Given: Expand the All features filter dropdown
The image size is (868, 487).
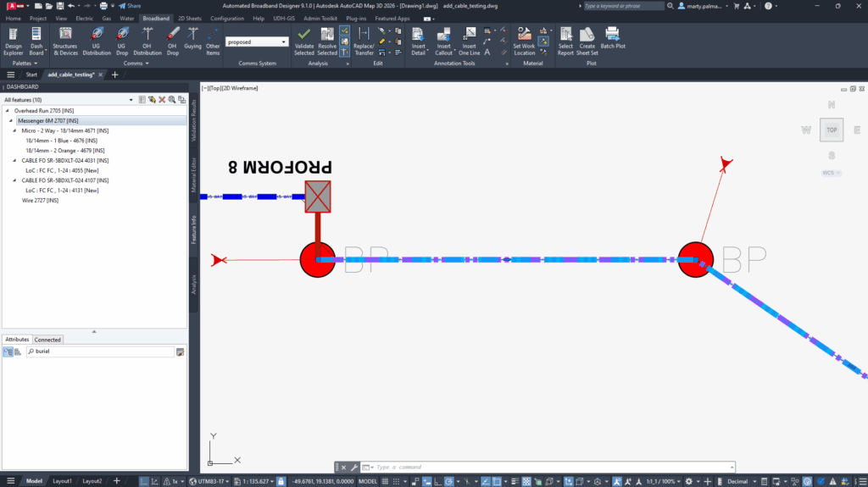Looking at the screenshot, I should 131,100.
